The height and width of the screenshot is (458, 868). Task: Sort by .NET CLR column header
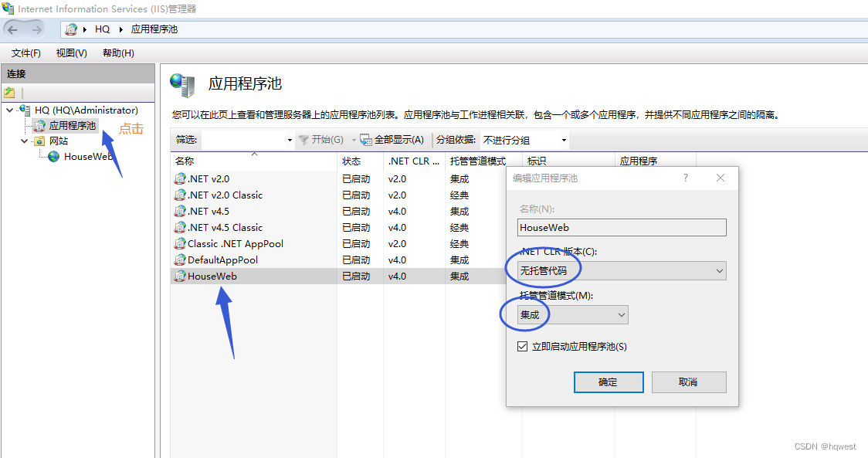point(414,161)
